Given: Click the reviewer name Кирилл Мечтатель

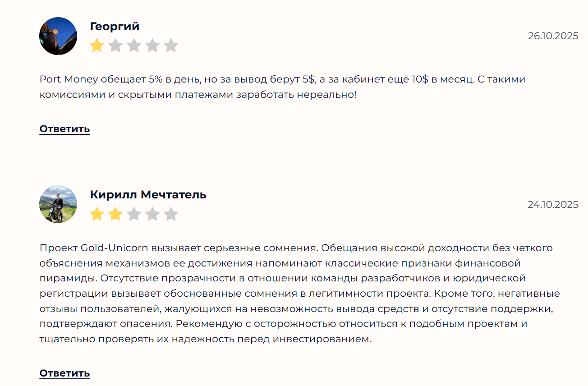Looking at the screenshot, I should point(148,194).
